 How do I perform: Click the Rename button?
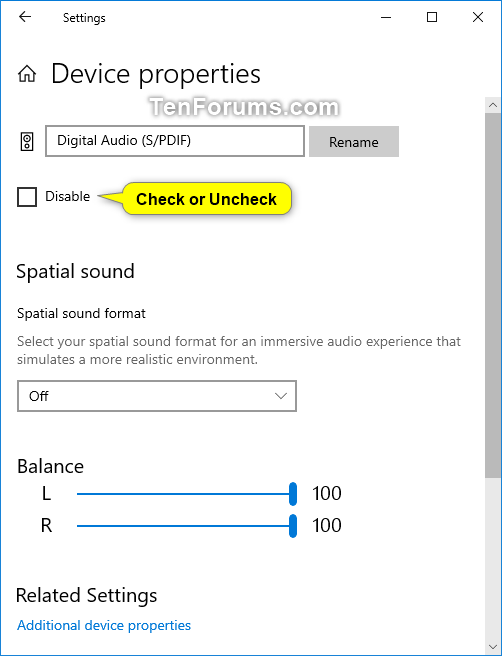(x=354, y=141)
